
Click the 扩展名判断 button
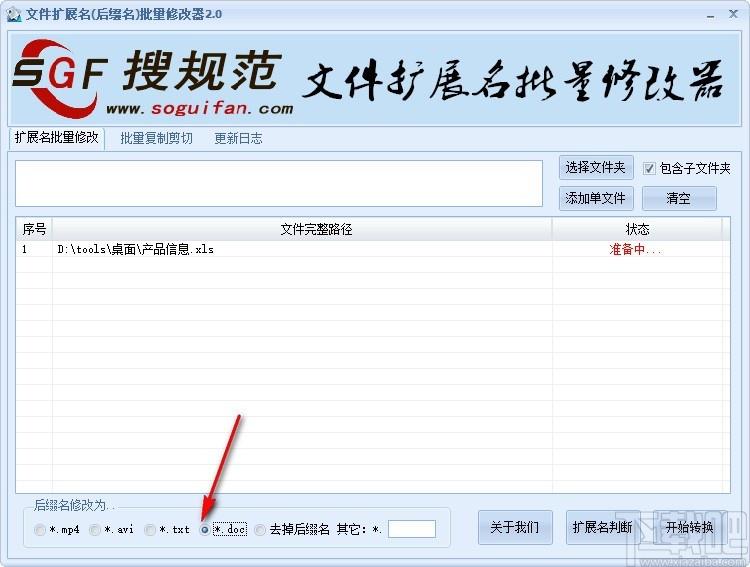tap(603, 527)
